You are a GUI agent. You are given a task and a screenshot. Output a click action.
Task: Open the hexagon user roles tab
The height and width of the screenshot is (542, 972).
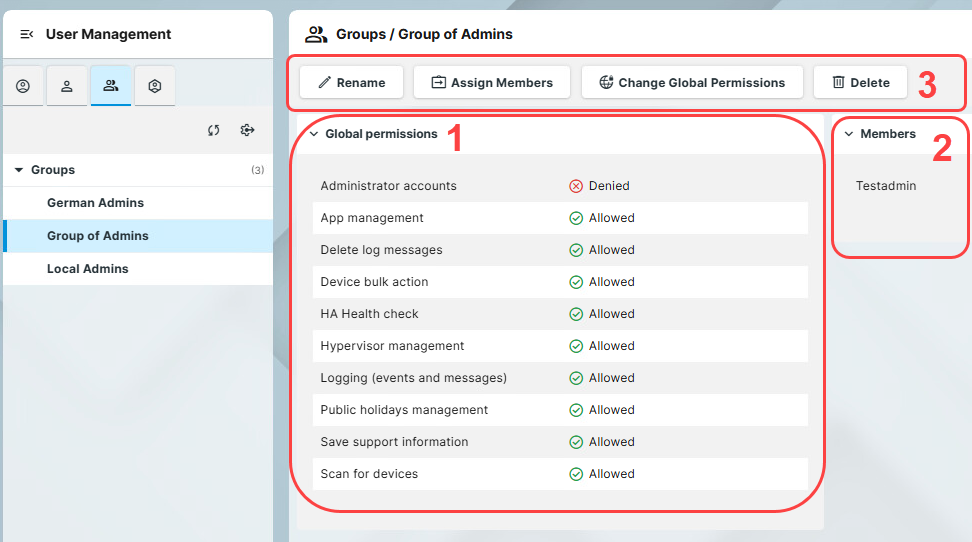[155, 86]
